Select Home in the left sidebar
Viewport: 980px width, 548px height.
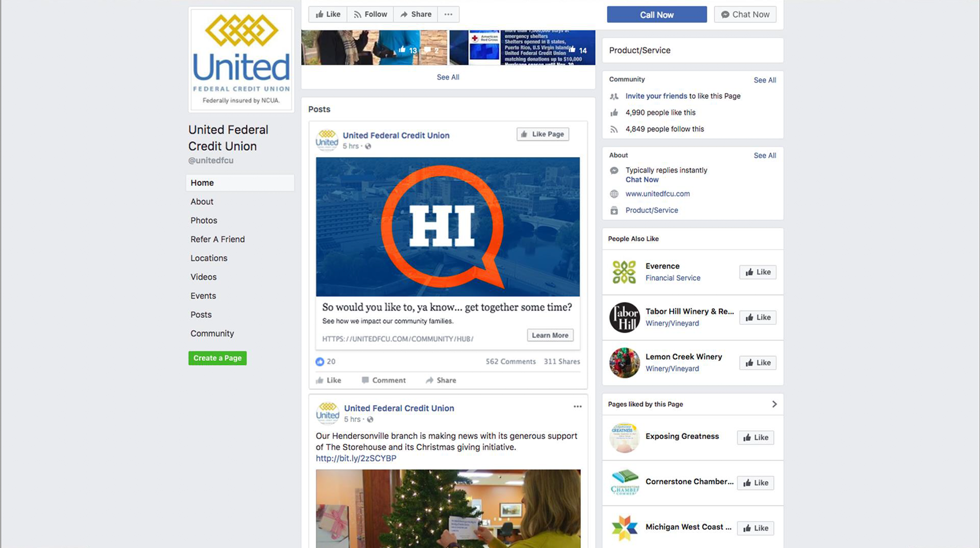click(x=240, y=183)
